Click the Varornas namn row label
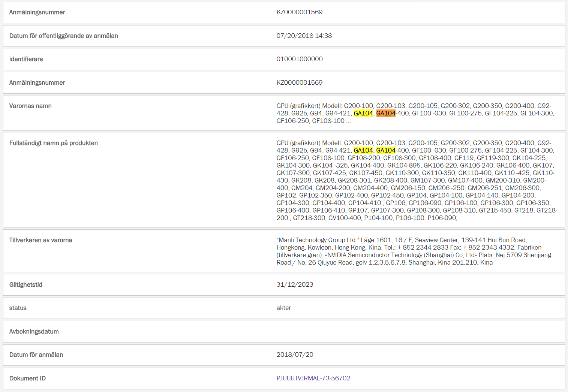568x392 pixels. (30, 106)
